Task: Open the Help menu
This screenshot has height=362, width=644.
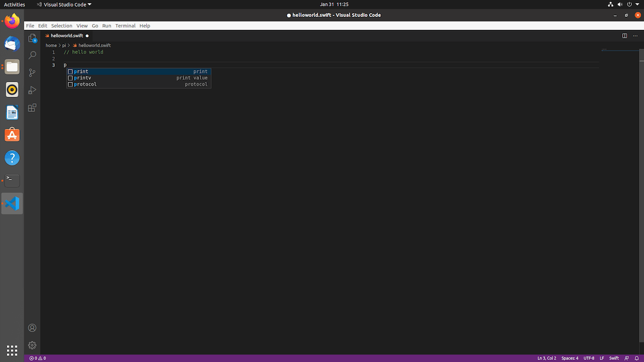Action: [x=145, y=25]
